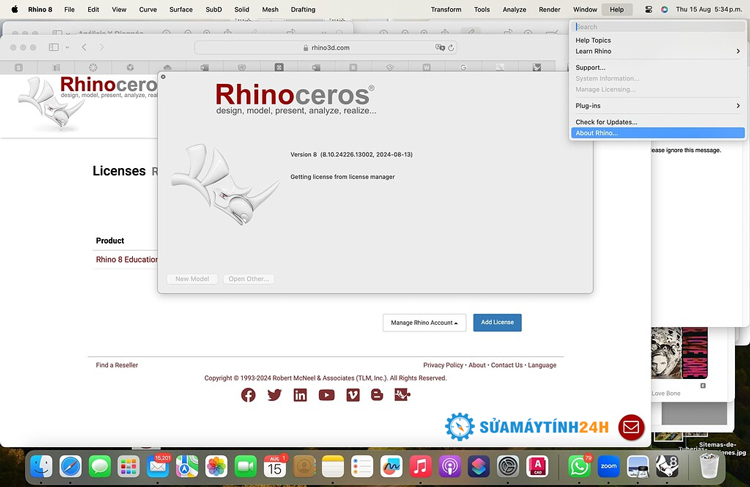
Task: Expand the Plug-ins submenu
Action: (x=658, y=106)
